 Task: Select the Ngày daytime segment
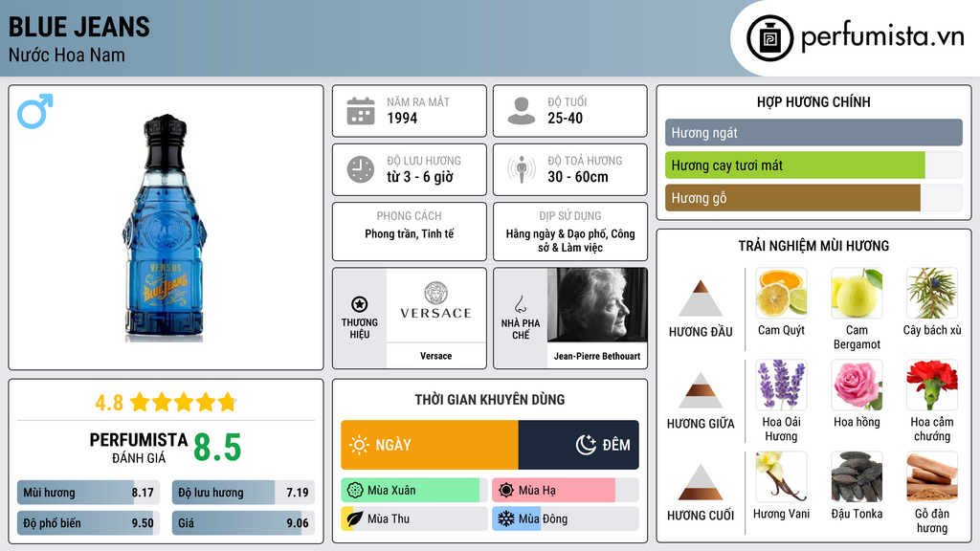click(430, 445)
